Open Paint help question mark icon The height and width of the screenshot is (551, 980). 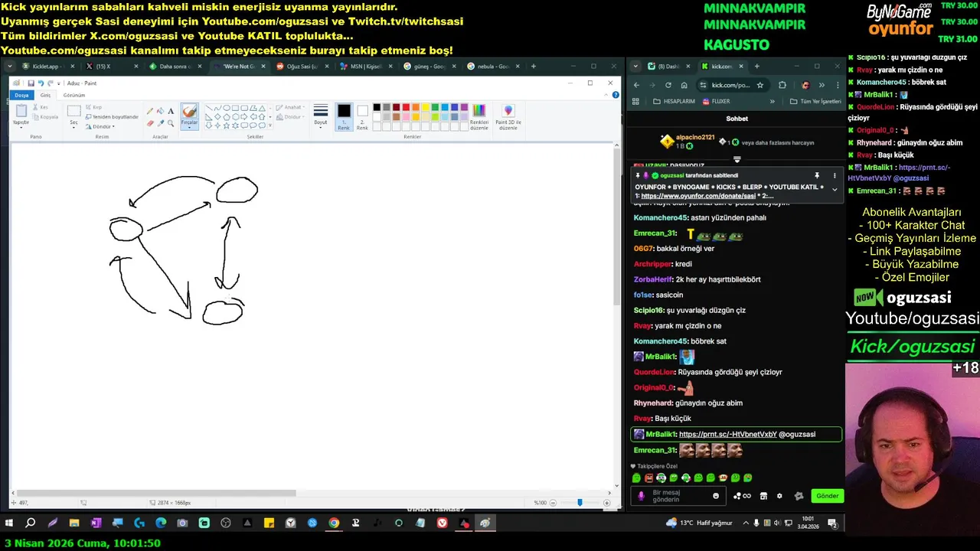pyautogui.click(x=616, y=95)
